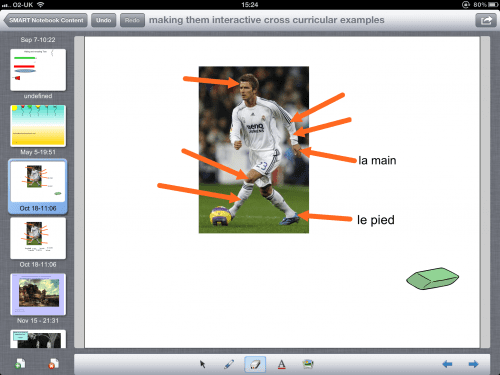Tap the Redo button

point(132,20)
